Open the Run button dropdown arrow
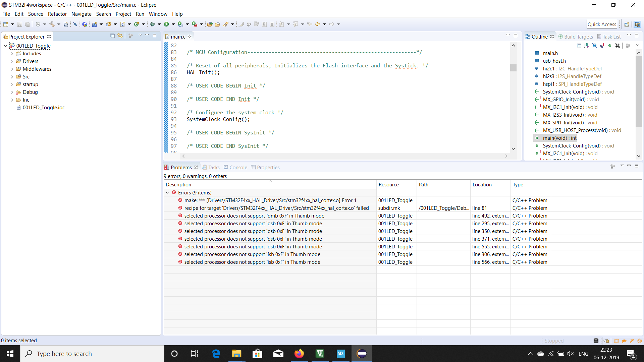644x362 pixels. 173,24
